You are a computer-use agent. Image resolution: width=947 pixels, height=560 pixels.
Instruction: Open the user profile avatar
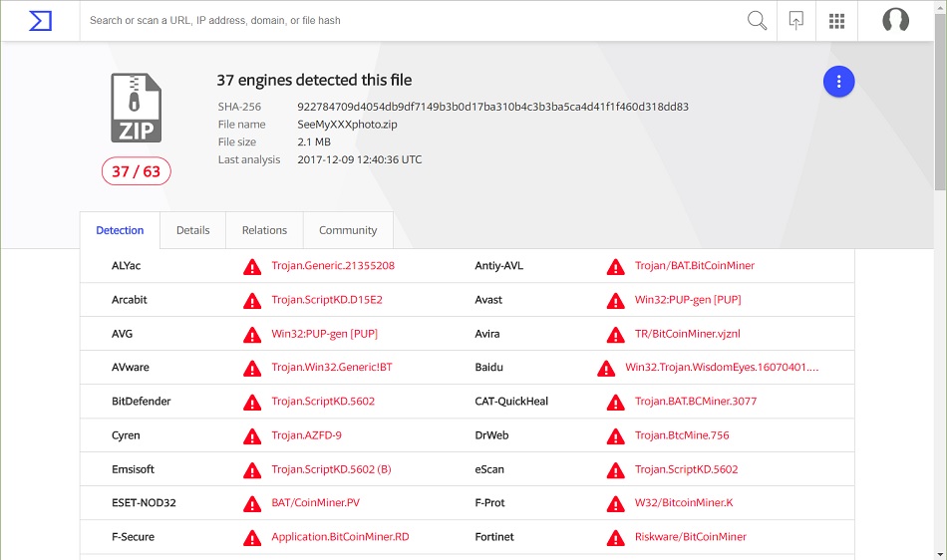[896, 21]
